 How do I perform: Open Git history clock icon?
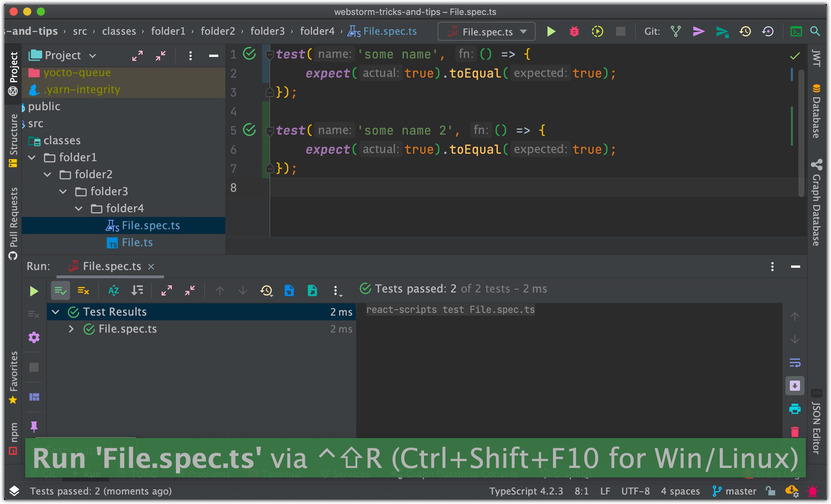(745, 32)
